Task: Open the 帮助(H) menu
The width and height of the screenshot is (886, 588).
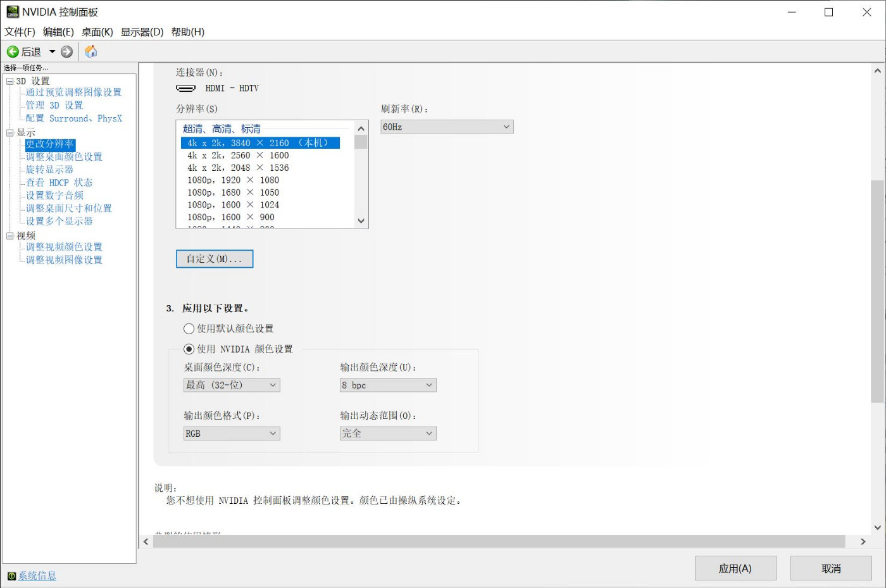Action: point(187,32)
